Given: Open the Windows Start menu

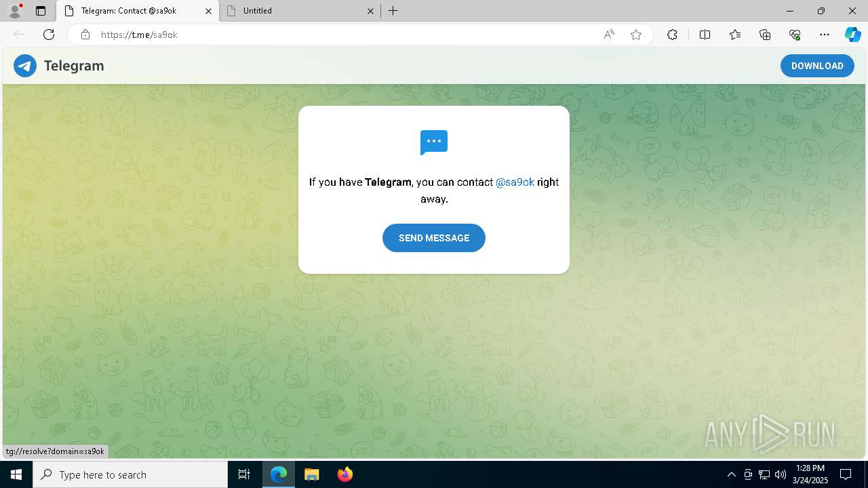Looking at the screenshot, I should (x=16, y=474).
